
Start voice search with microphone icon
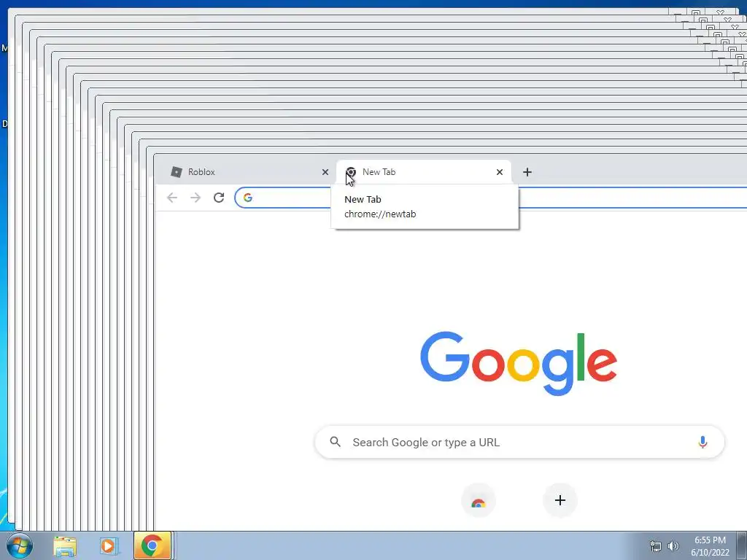click(703, 442)
